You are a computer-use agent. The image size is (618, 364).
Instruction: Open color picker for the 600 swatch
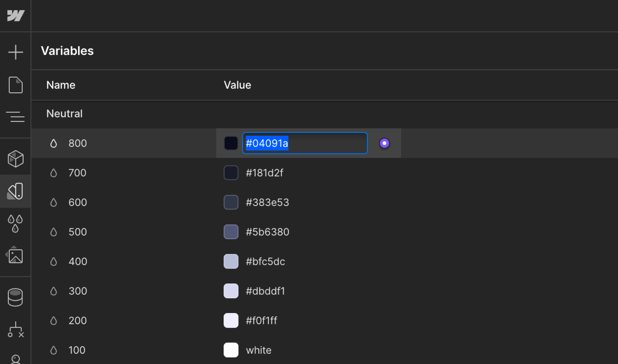(x=231, y=202)
